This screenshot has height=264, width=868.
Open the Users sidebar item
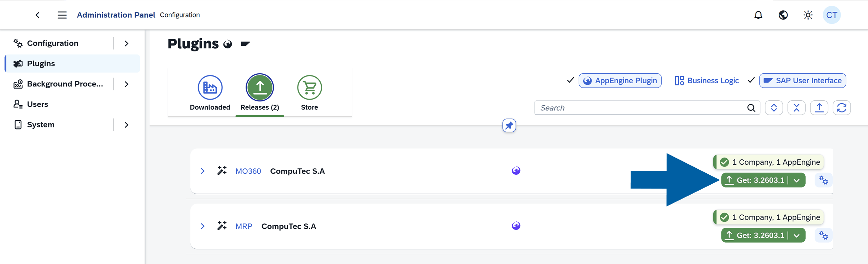[37, 104]
